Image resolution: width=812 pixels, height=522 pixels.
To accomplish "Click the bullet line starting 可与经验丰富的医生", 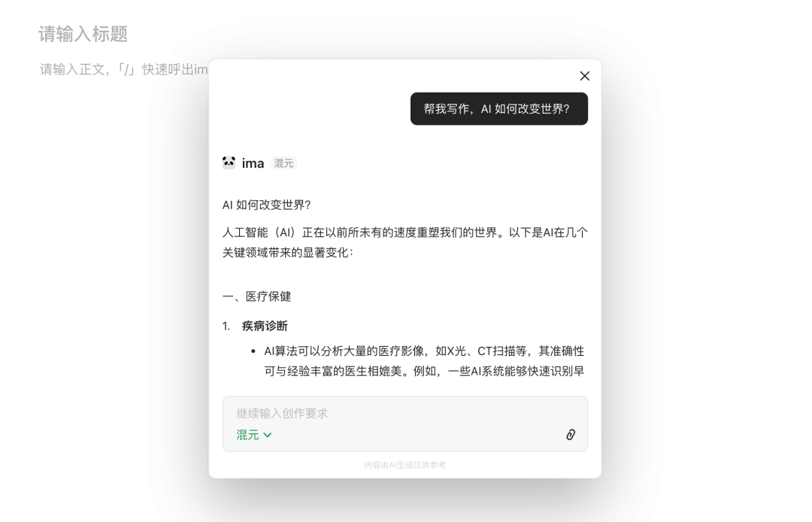I will click(424, 372).
